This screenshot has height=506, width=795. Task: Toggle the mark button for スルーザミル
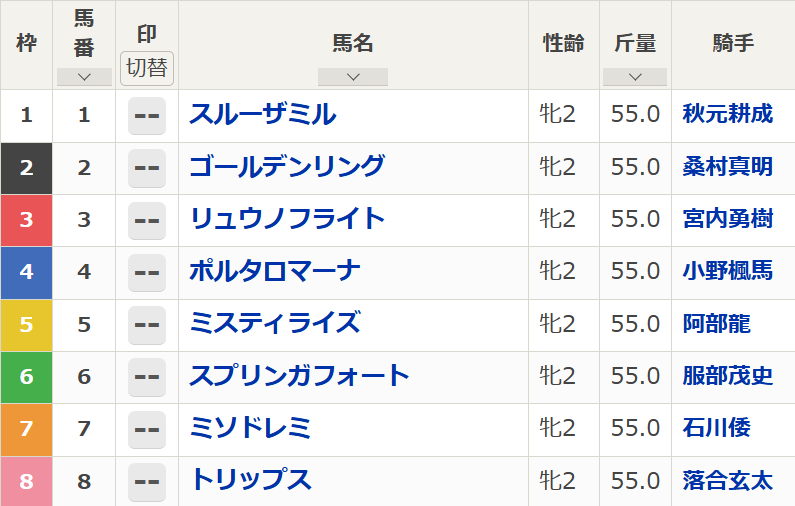[147, 116]
